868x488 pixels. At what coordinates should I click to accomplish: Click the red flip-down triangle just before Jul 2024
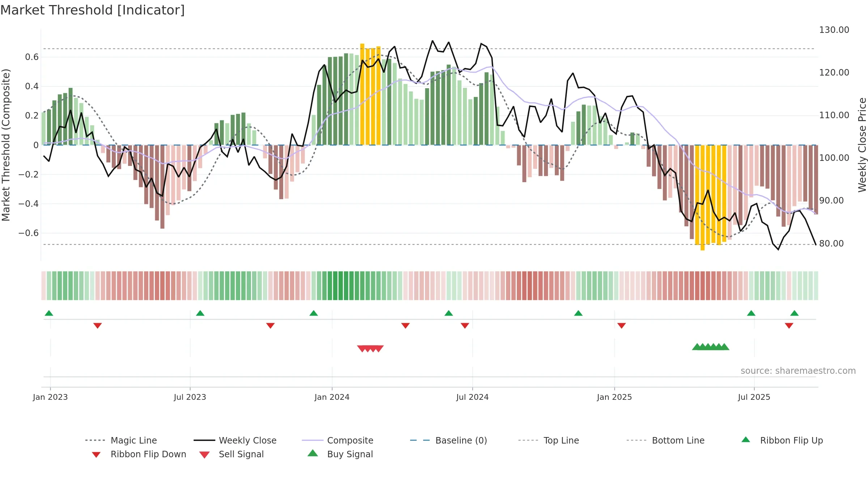coord(465,326)
